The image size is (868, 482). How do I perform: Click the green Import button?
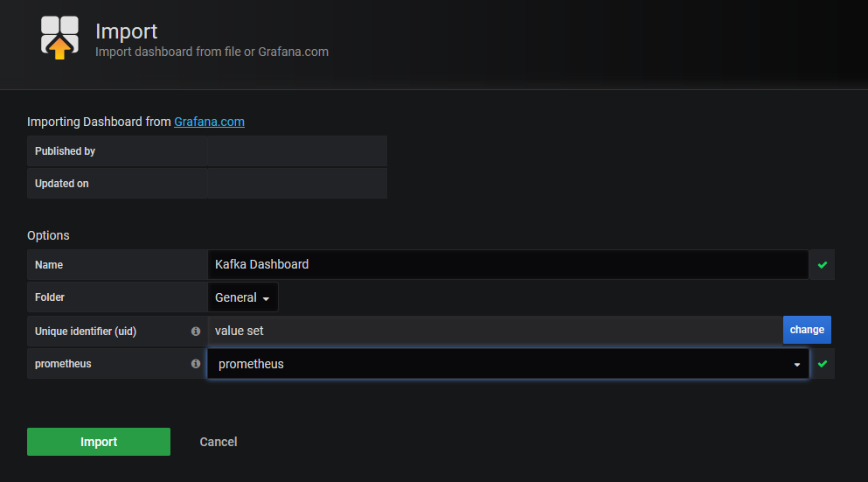point(99,442)
